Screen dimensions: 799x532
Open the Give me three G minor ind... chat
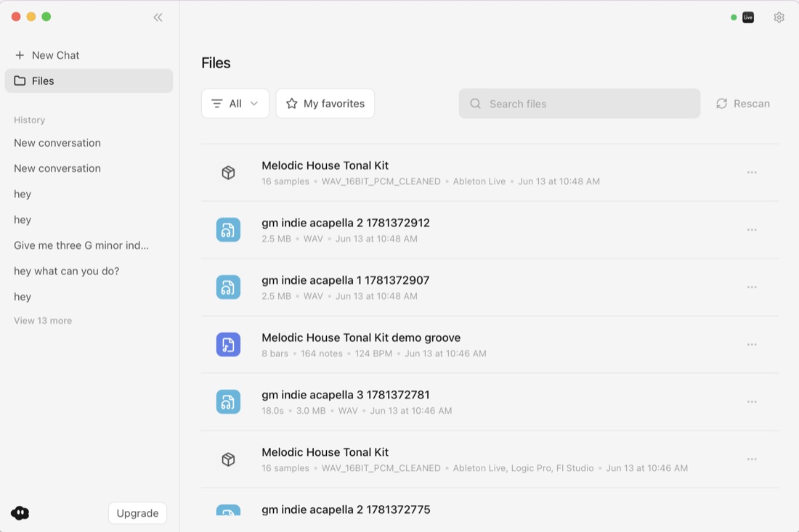point(81,245)
